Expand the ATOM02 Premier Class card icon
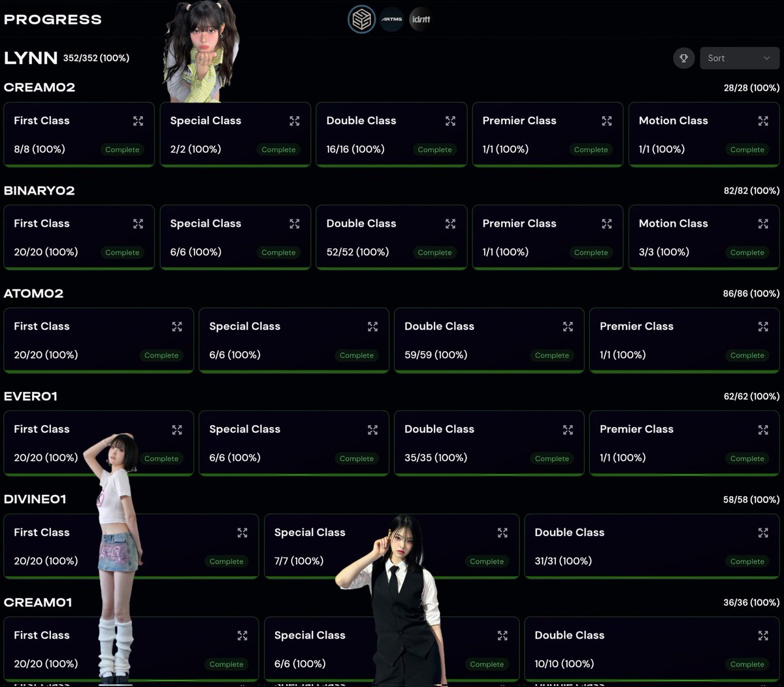Image resolution: width=784 pixels, height=687 pixels. (x=763, y=327)
